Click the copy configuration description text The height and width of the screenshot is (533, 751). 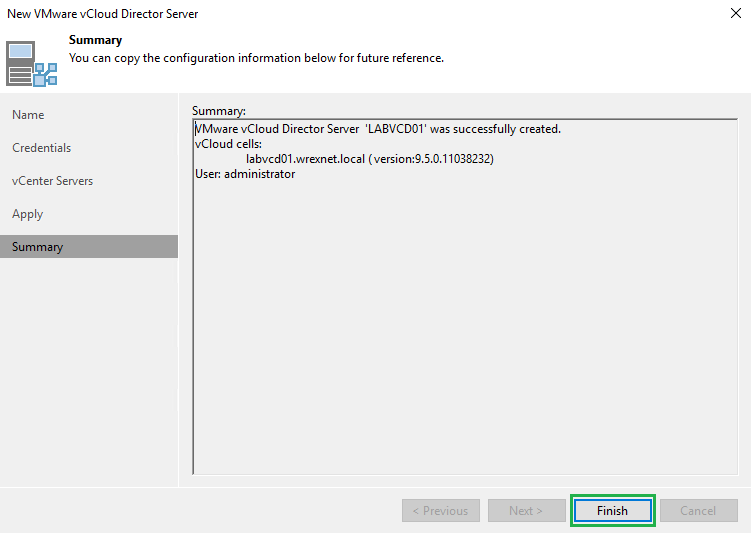256,58
